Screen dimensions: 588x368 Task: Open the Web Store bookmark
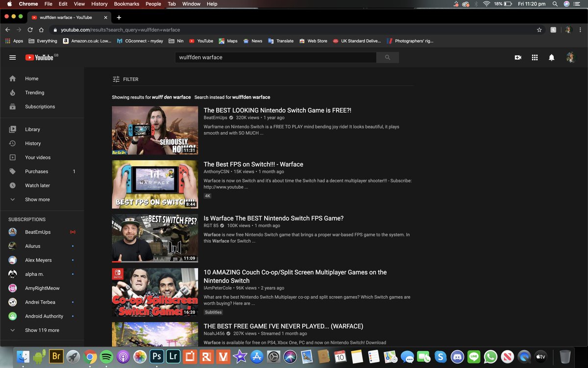coord(313,41)
